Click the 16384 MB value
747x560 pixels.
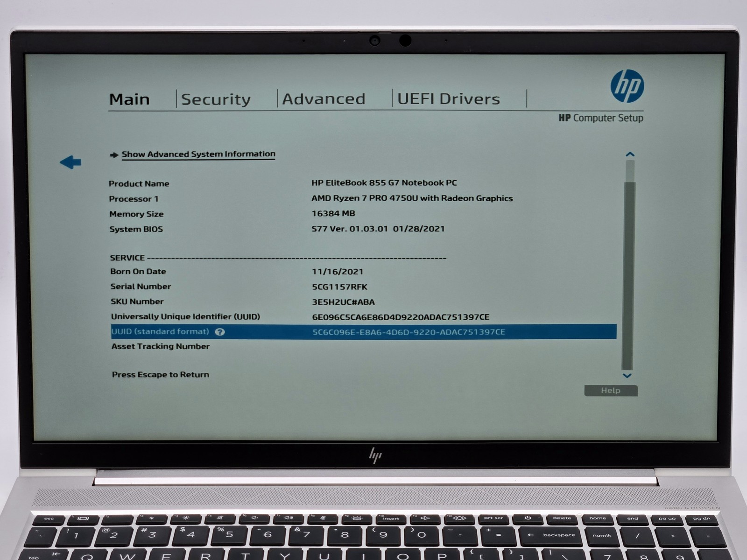tap(333, 214)
